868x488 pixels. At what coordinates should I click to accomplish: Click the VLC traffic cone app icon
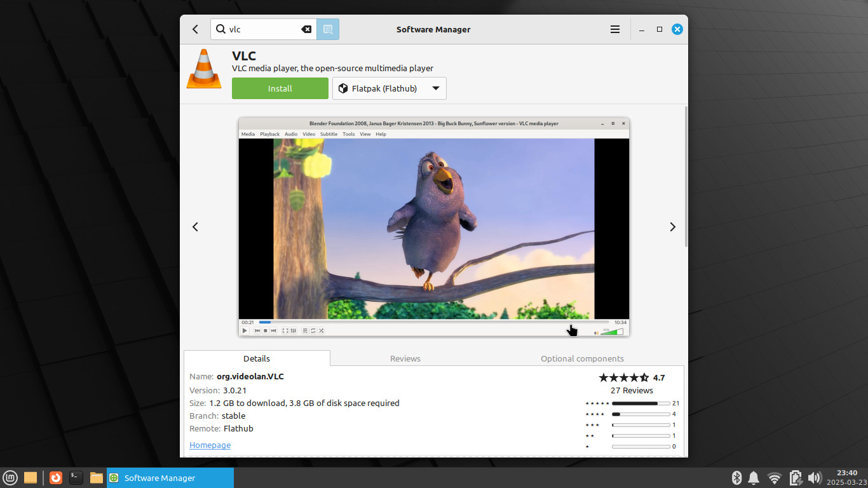[x=204, y=69]
